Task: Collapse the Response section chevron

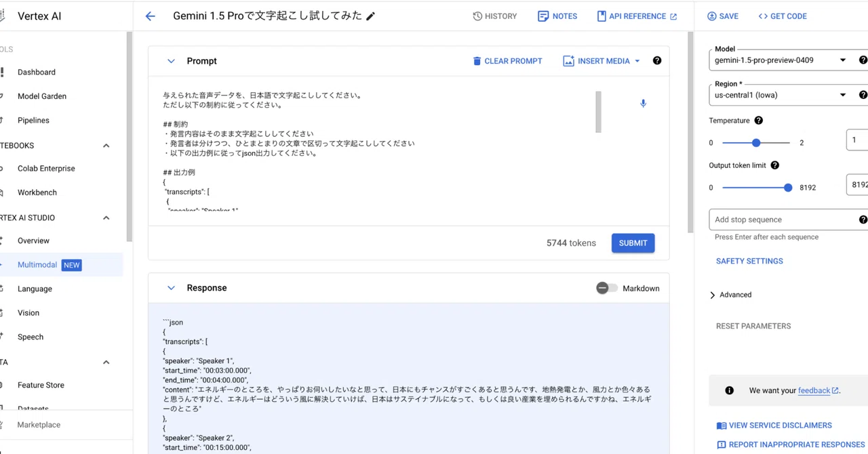Action: point(171,288)
